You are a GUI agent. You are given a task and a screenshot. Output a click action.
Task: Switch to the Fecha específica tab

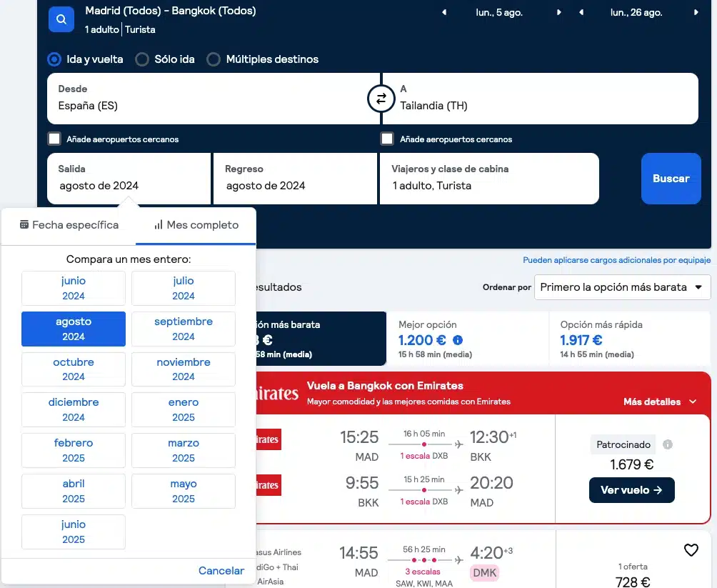69,224
